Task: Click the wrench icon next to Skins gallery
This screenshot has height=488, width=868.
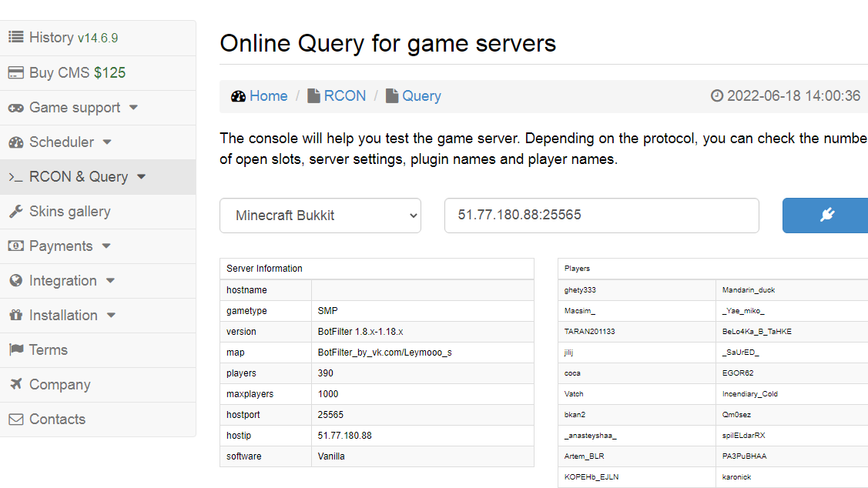Action: (x=15, y=211)
